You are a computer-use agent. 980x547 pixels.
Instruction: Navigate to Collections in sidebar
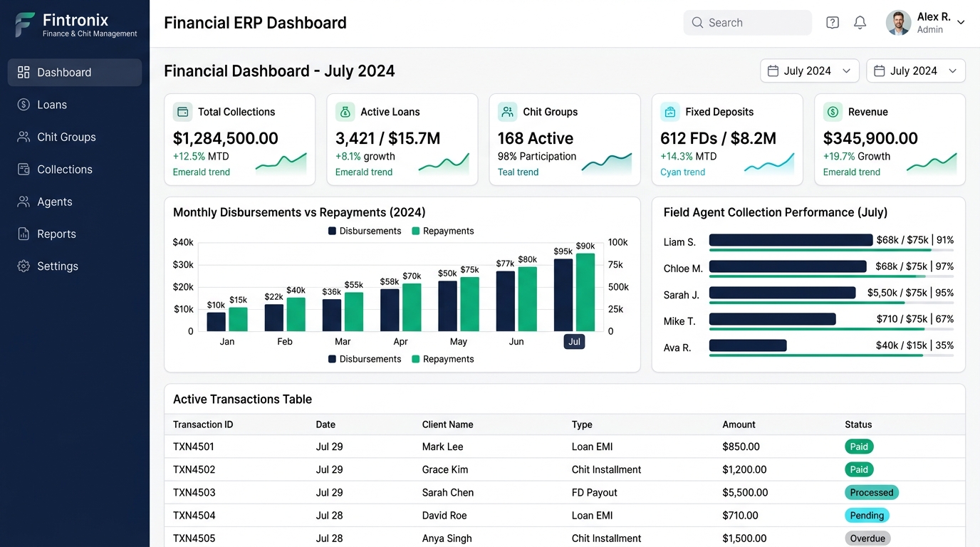pyautogui.click(x=75, y=170)
